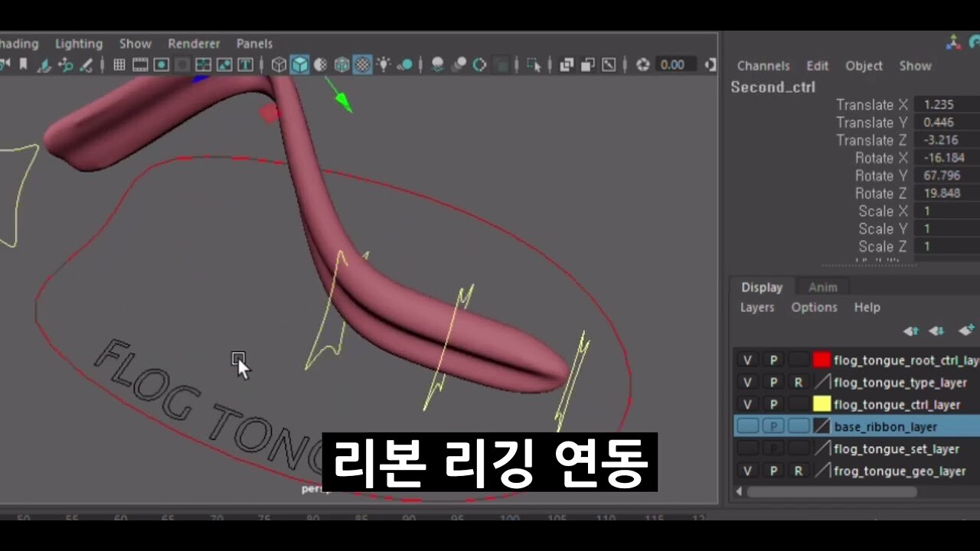
Task: Click the P toggle on flog_tongue_root_ctrl_layer
Action: (773, 360)
